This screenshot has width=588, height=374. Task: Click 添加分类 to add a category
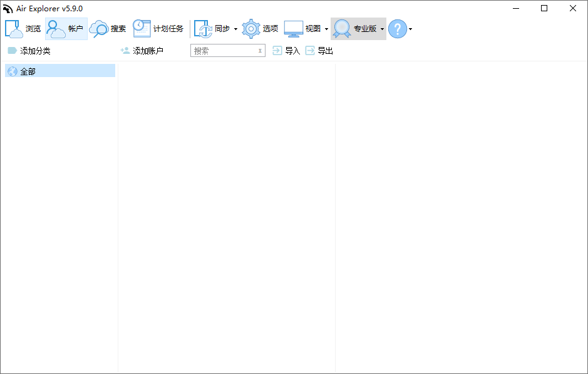point(29,51)
